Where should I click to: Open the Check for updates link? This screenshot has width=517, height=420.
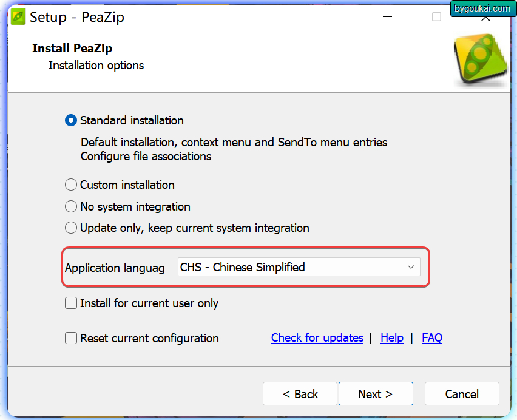pos(317,338)
